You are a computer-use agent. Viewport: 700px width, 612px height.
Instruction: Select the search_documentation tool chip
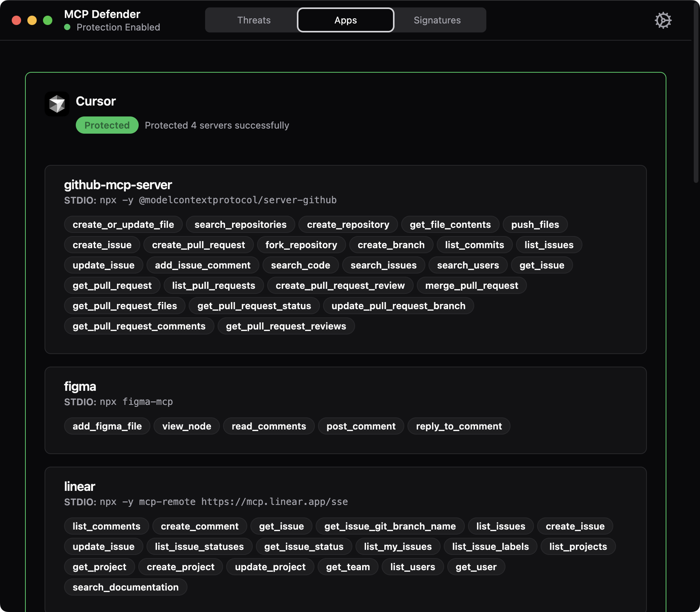click(125, 587)
